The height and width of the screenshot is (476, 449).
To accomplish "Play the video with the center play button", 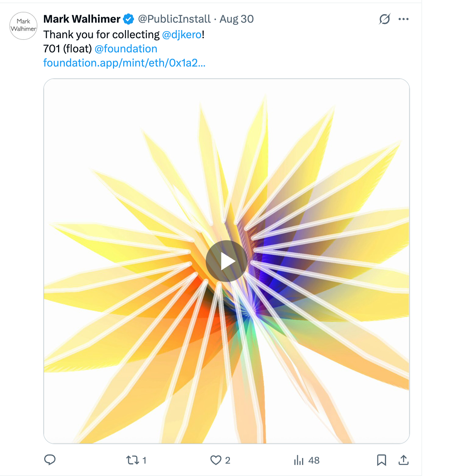I will pyautogui.click(x=226, y=261).
